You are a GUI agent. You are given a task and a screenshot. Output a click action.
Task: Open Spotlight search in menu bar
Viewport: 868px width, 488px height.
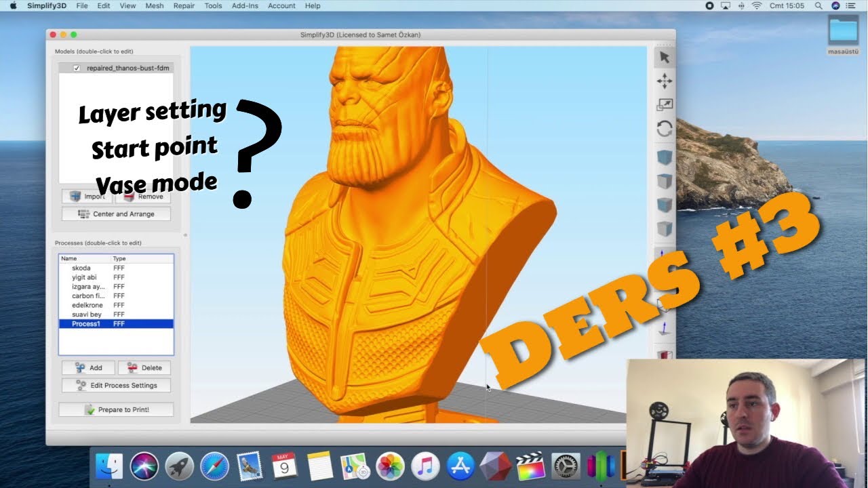tap(818, 5)
